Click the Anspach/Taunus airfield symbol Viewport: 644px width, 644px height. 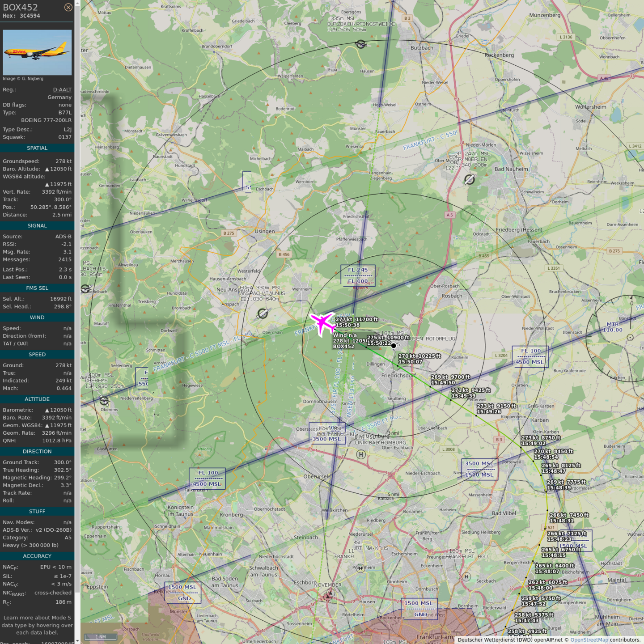263,314
